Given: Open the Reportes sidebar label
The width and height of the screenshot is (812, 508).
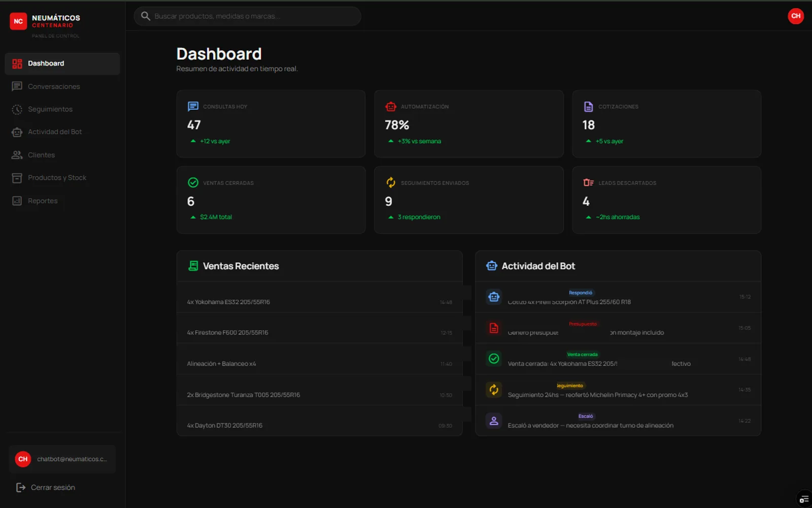Looking at the screenshot, I should (43, 201).
